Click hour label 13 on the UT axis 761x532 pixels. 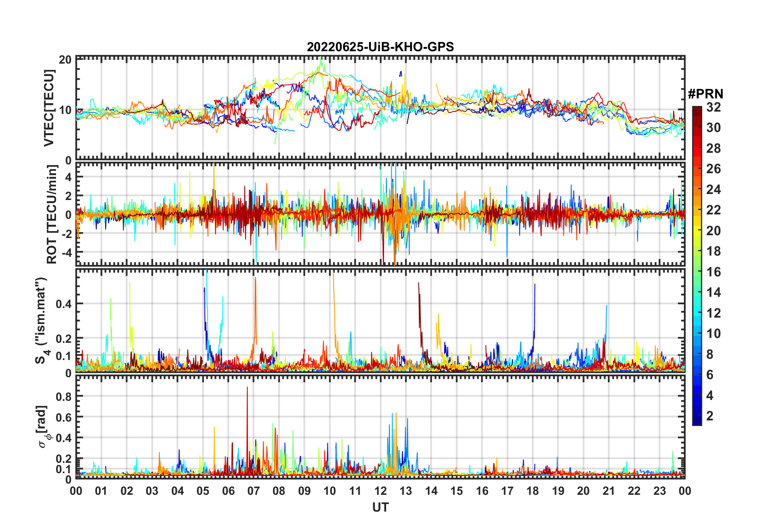(406, 491)
